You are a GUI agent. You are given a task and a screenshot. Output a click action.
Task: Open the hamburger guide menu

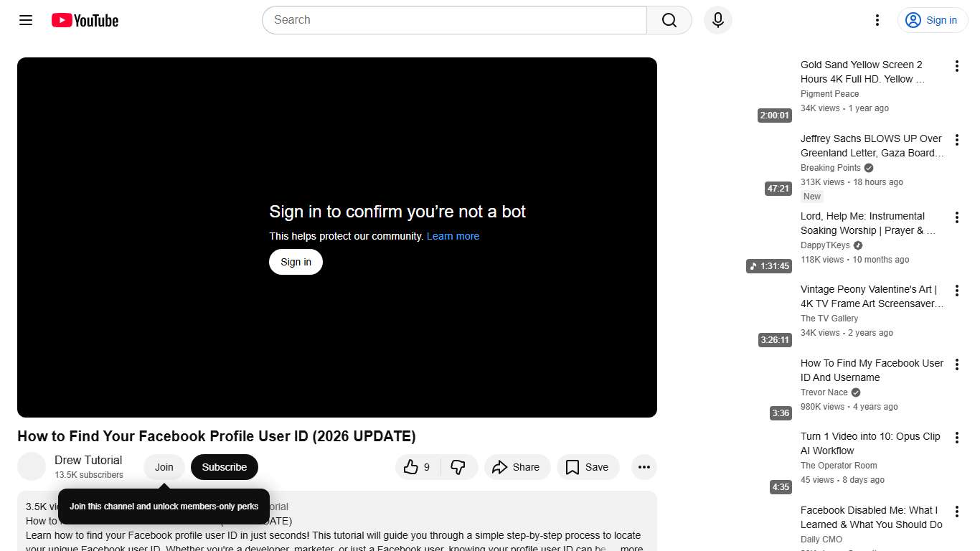25,20
